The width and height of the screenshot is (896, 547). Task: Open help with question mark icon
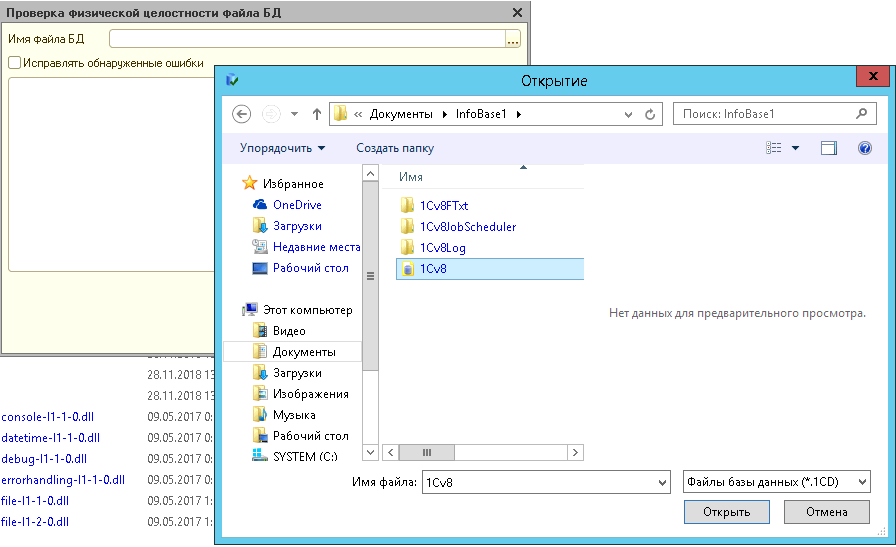(x=865, y=148)
